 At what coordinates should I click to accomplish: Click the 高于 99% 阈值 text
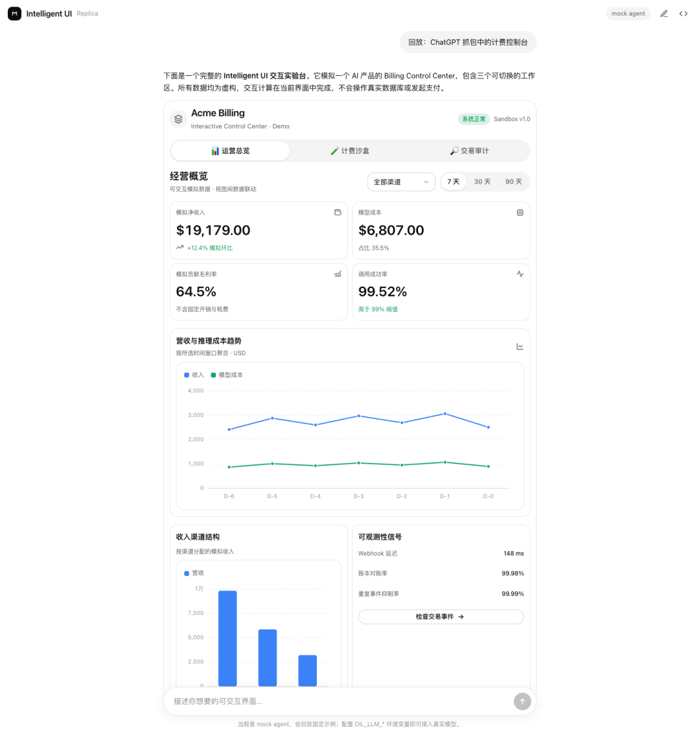point(378,309)
